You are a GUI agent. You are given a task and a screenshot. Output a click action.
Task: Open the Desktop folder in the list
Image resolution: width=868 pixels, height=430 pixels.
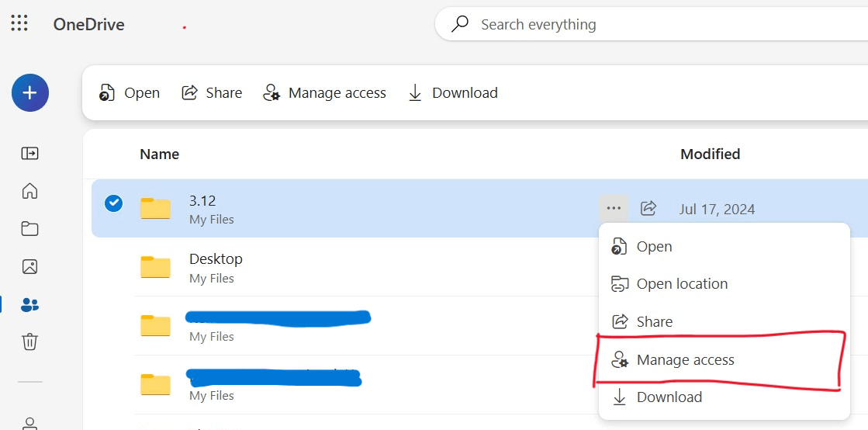tap(216, 258)
